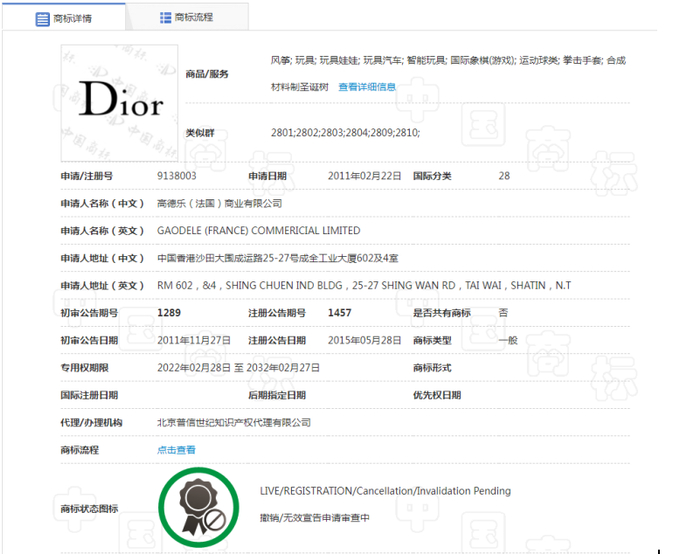Click the green trademark status badge icon
Viewport: 700px width, 554px height.
pos(199,508)
